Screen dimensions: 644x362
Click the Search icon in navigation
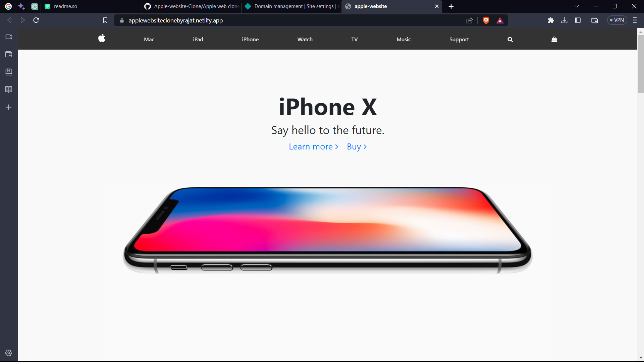pos(510,39)
